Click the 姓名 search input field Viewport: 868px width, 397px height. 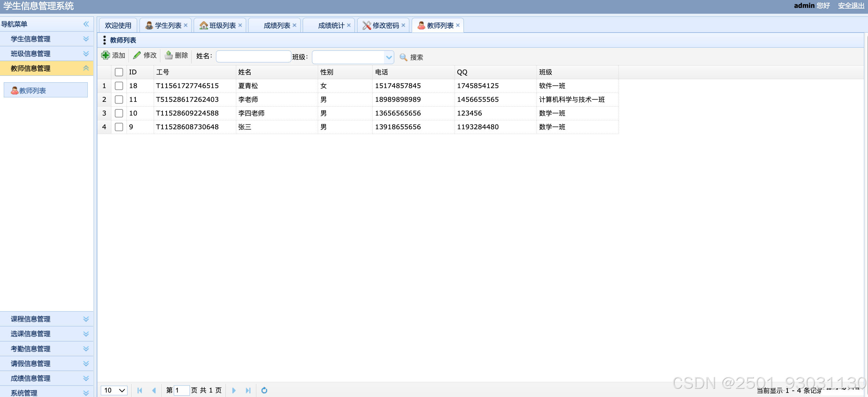point(253,57)
